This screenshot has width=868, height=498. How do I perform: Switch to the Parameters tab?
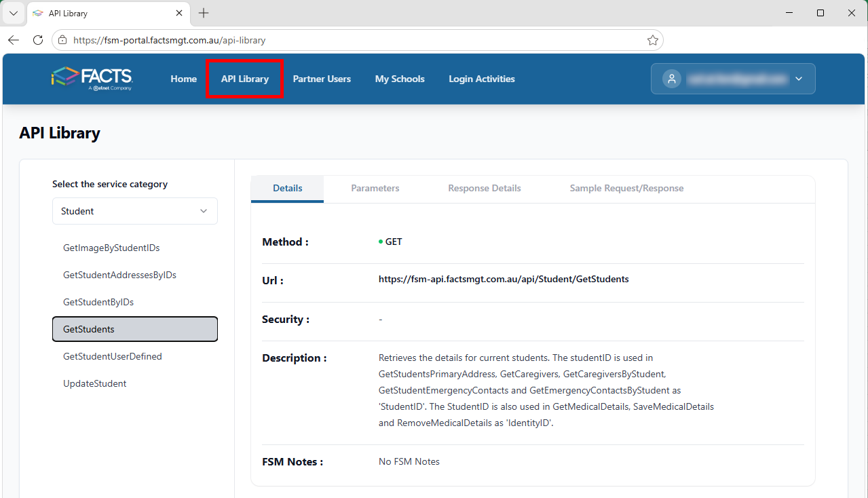coord(375,188)
